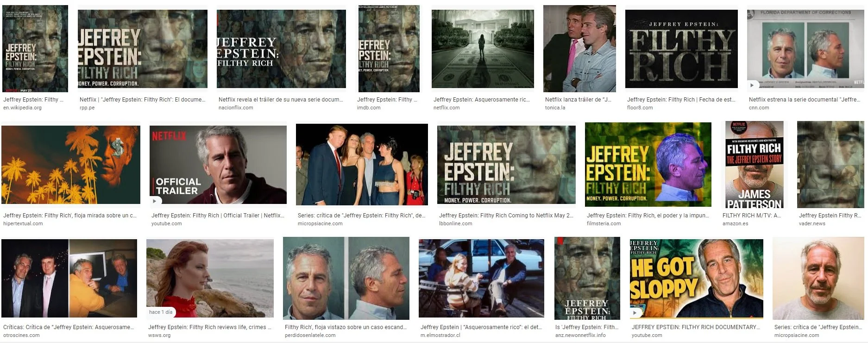Click the 'Netflix | "Jeffrey Epstein: Filthy Rich": El docume...' title
This screenshot has width=868, height=343.
(x=142, y=100)
